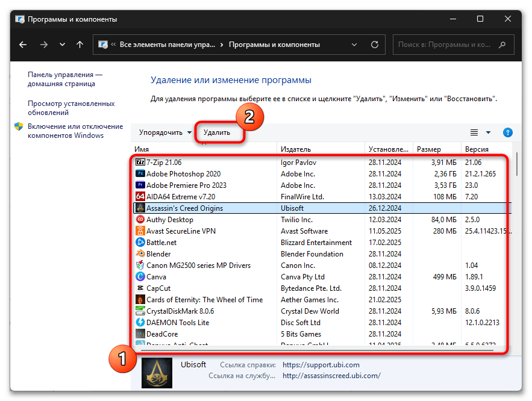The image size is (532, 401).
Task: Click the DAEMON Tools Lite icon
Action: [x=140, y=323]
